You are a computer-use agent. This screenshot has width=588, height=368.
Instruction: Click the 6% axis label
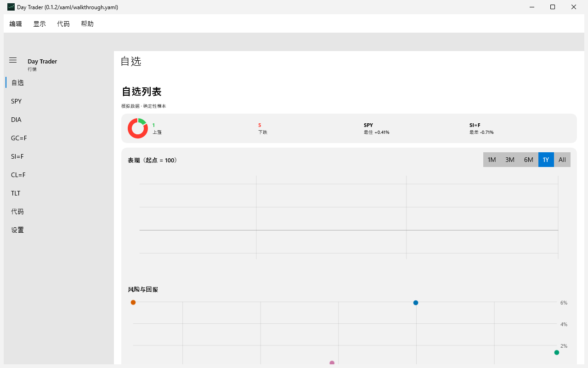[564, 303]
